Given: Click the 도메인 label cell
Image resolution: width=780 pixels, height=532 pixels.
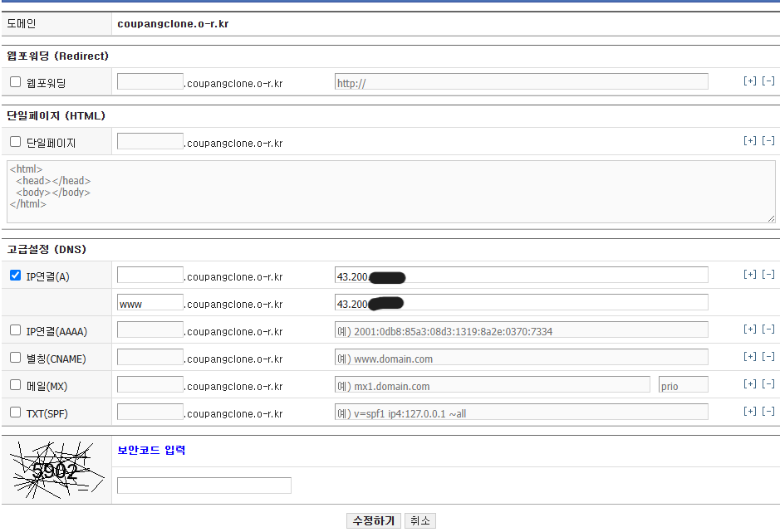Looking at the screenshot, I should click(x=56, y=24).
